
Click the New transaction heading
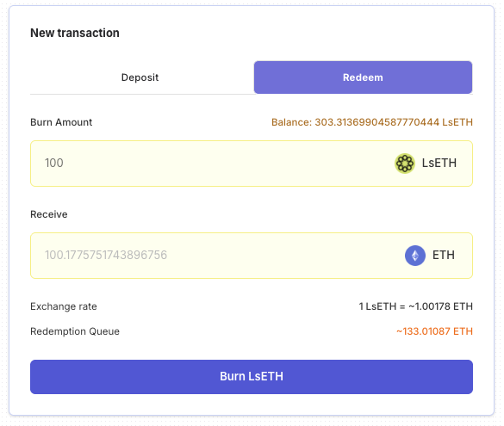pos(75,33)
